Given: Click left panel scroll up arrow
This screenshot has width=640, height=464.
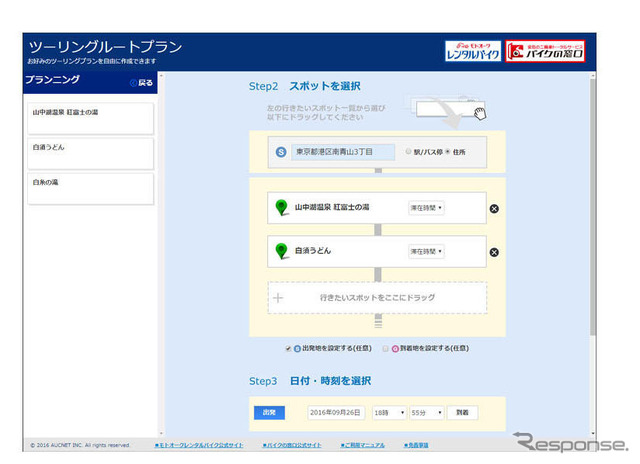Looking at the screenshot, I should click(161, 76).
